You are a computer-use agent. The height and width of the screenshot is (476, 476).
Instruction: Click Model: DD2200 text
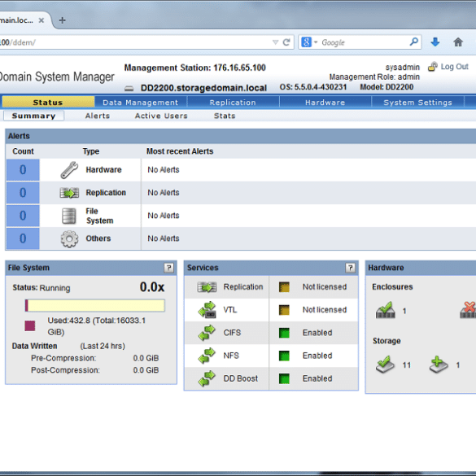(386, 87)
